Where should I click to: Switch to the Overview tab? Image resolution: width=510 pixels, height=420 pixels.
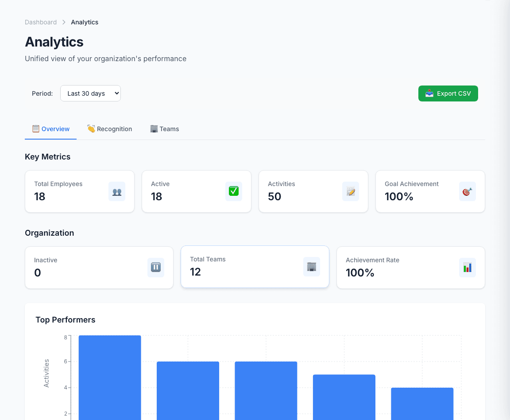tap(51, 129)
